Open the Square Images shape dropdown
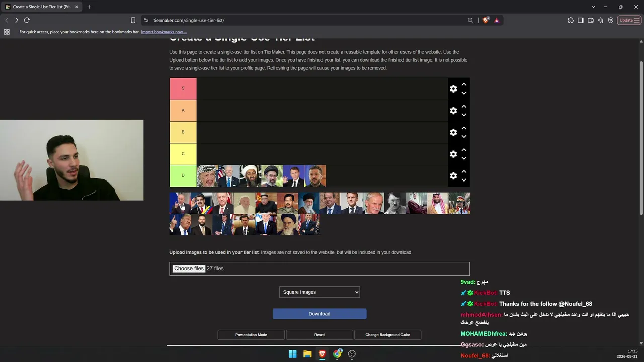This screenshot has width=644, height=362. pyautogui.click(x=319, y=292)
